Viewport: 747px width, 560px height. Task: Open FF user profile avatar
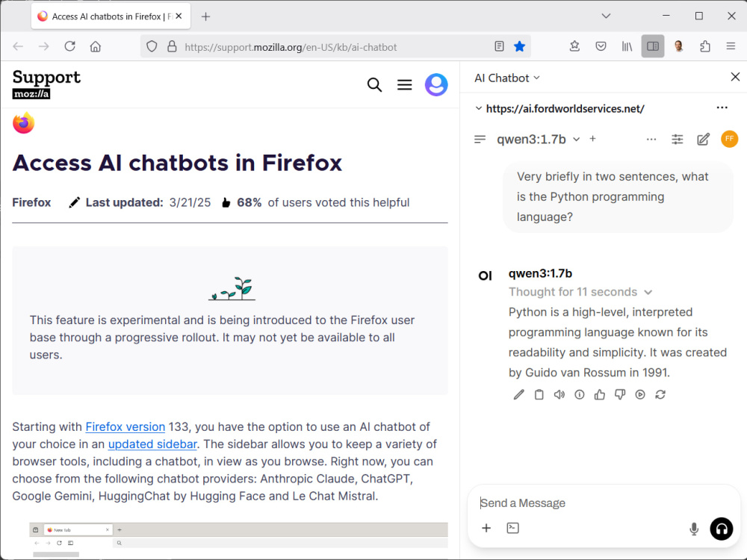tap(729, 139)
